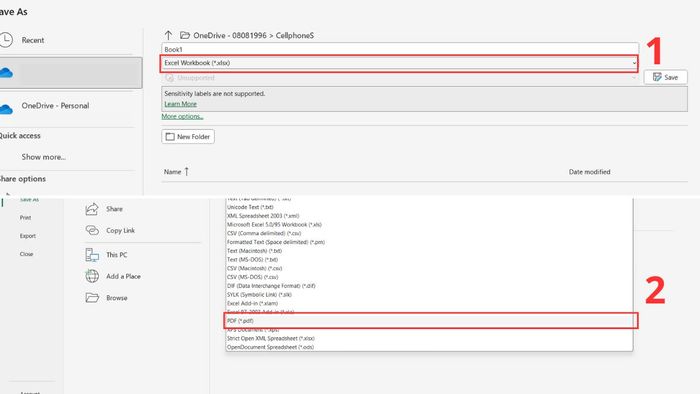This screenshot has height=394, width=700.
Task: Choose SYLK (Symbolic Link) (*.slk) format
Action: click(429, 295)
